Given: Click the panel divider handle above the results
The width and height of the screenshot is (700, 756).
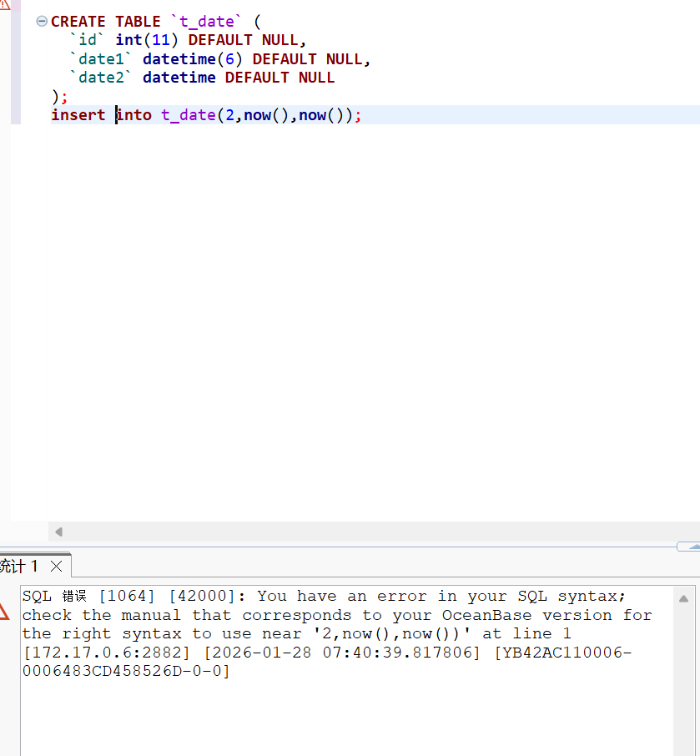Looking at the screenshot, I should click(688, 547).
